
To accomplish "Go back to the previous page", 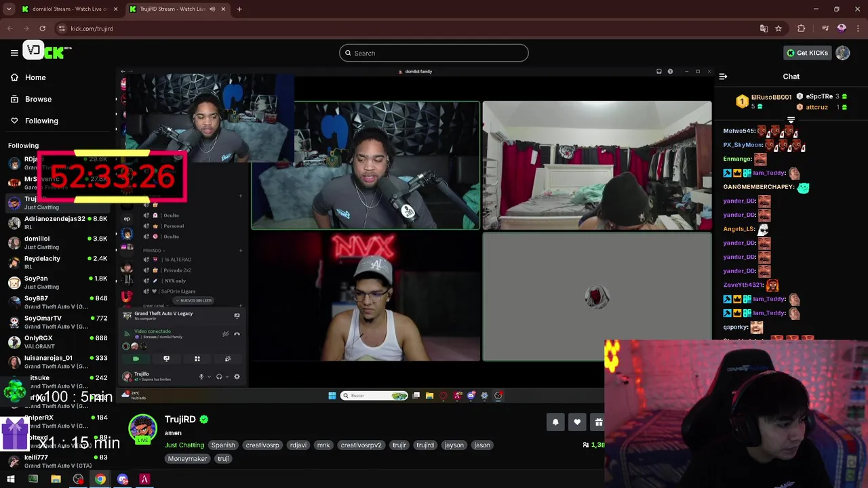I will click(10, 28).
